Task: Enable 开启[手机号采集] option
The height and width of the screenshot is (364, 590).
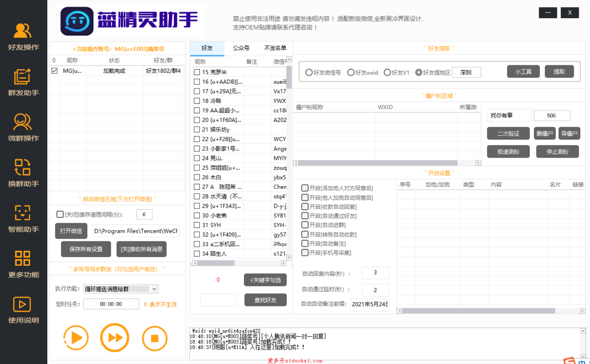Action: coord(305,253)
